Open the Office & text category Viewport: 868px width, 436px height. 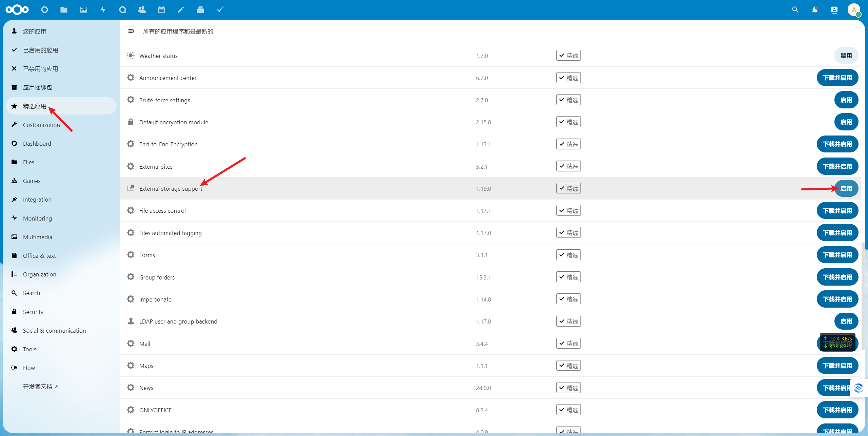(x=61, y=256)
